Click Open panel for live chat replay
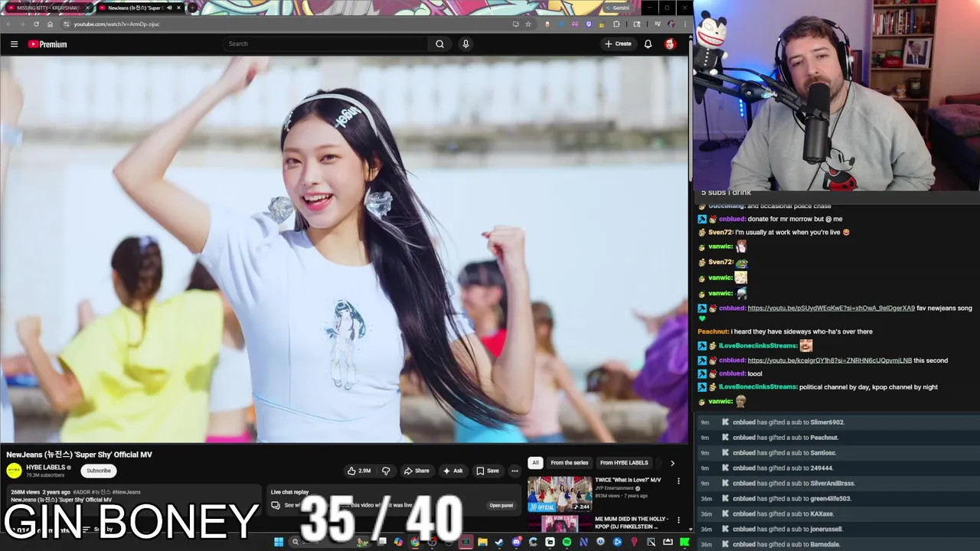 tap(501, 505)
